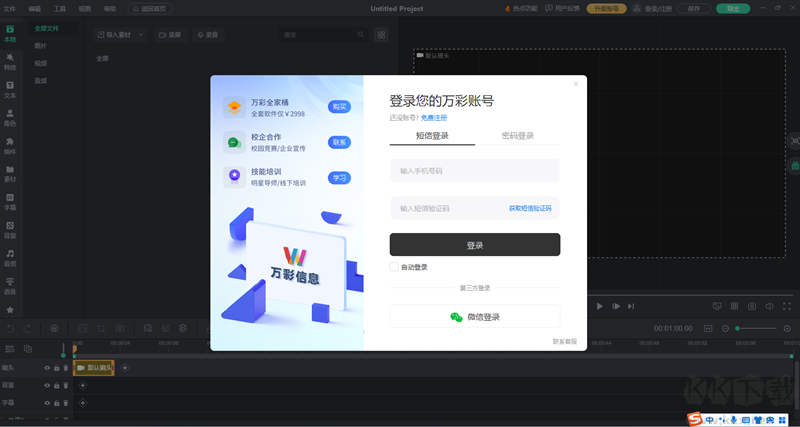Switch to the 密码登录 tab
The width and height of the screenshot is (800, 427).
click(x=517, y=136)
